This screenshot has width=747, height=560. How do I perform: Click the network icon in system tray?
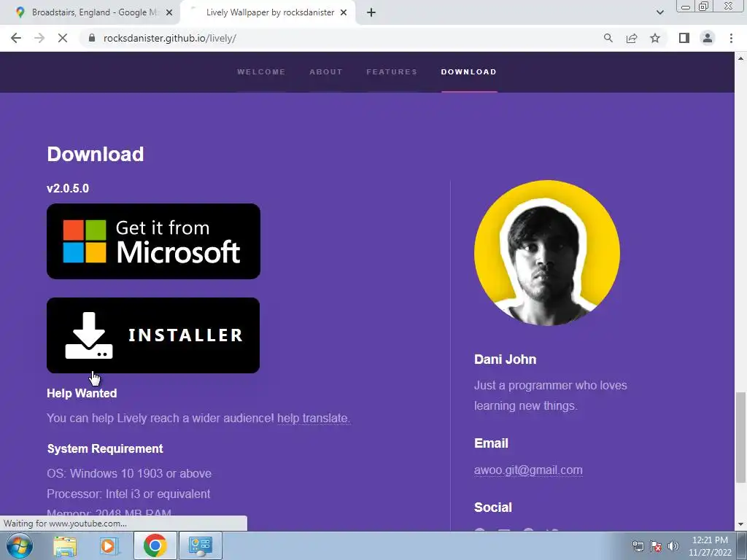tap(638, 546)
